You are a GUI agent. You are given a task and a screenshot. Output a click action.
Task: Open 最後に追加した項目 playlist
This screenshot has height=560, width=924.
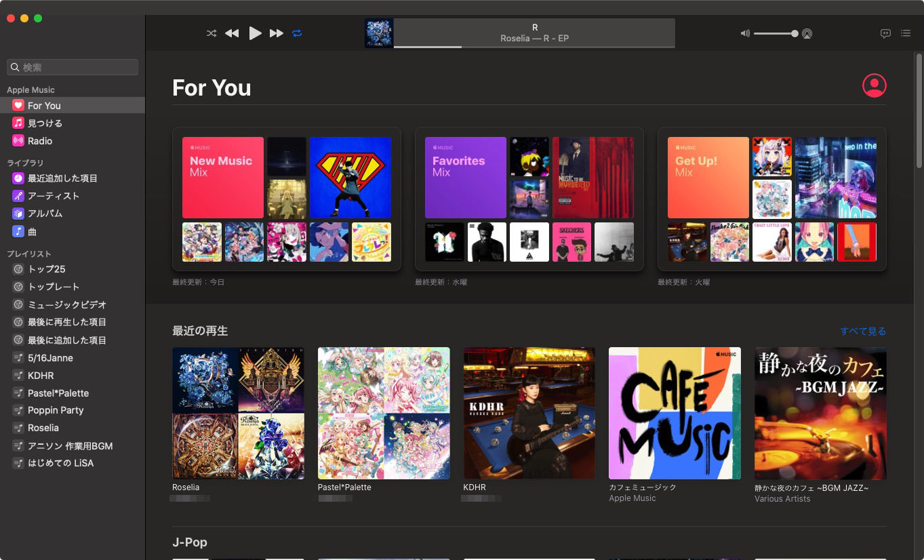click(x=73, y=340)
